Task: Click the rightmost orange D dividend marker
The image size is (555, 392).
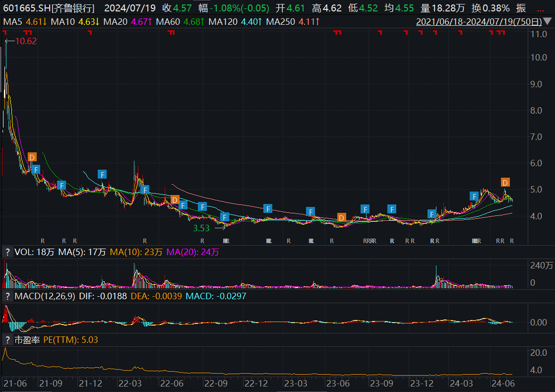Action: click(x=505, y=182)
